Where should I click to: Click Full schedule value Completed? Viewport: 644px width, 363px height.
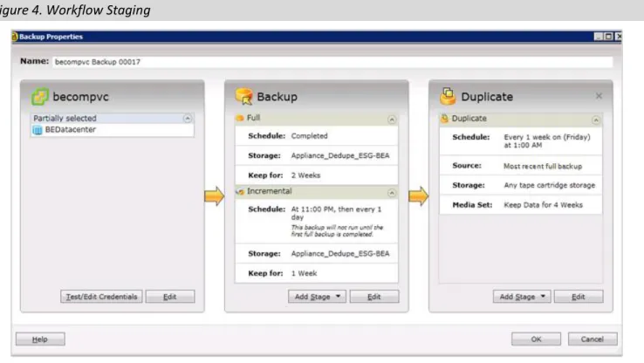[309, 136]
